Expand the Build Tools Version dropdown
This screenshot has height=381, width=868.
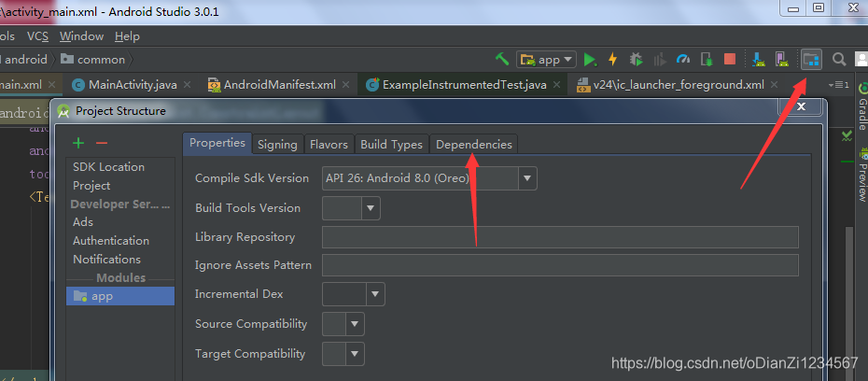(x=371, y=208)
